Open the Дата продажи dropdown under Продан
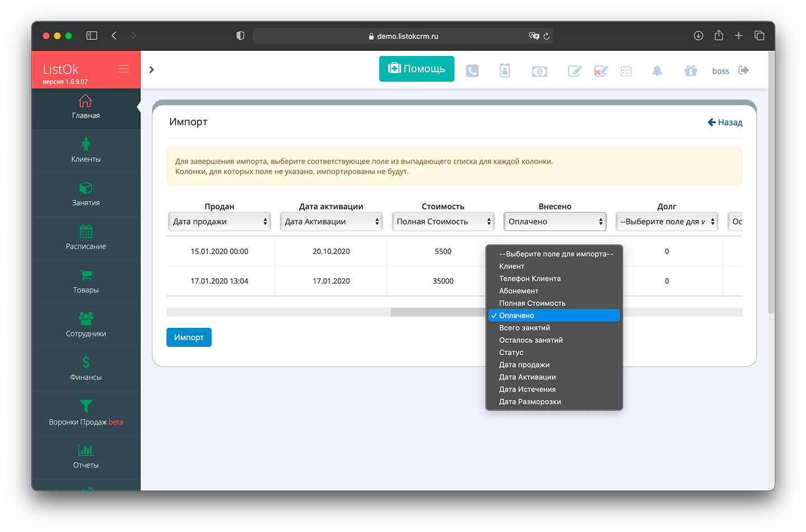Image resolution: width=806 pixels, height=532 pixels. point(219,222)
